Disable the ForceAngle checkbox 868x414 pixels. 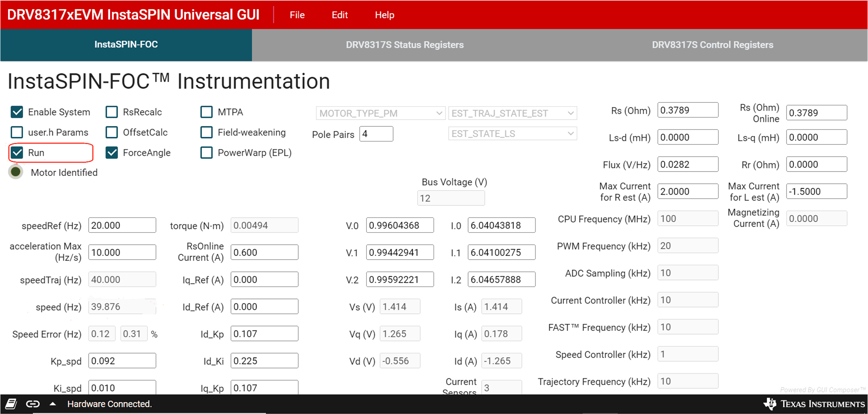[111, 153]
